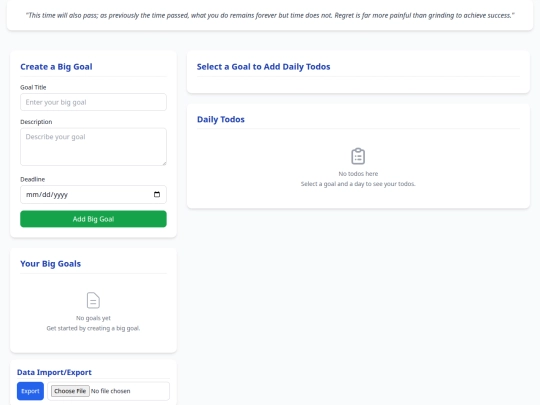The image size is (540, 405).
Task: Open the deadline calendar picker icon
Action: 157,195
